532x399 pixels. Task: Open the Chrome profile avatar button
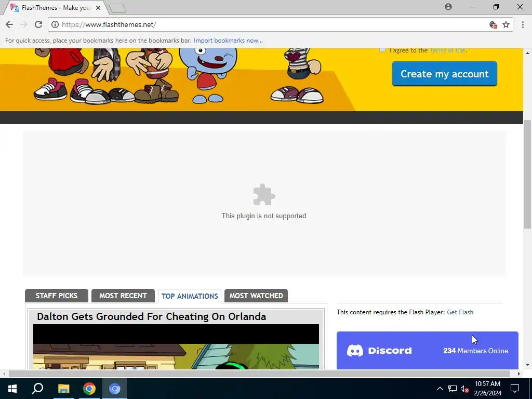448,7
